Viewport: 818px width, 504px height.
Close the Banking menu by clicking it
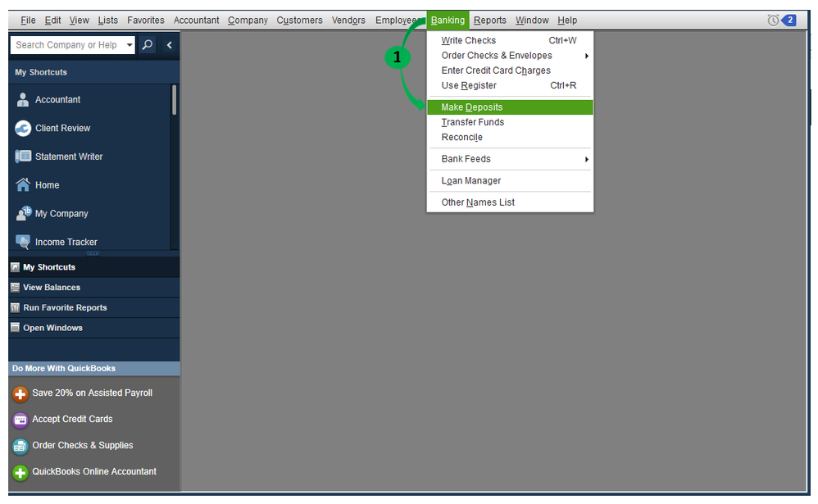448,20
